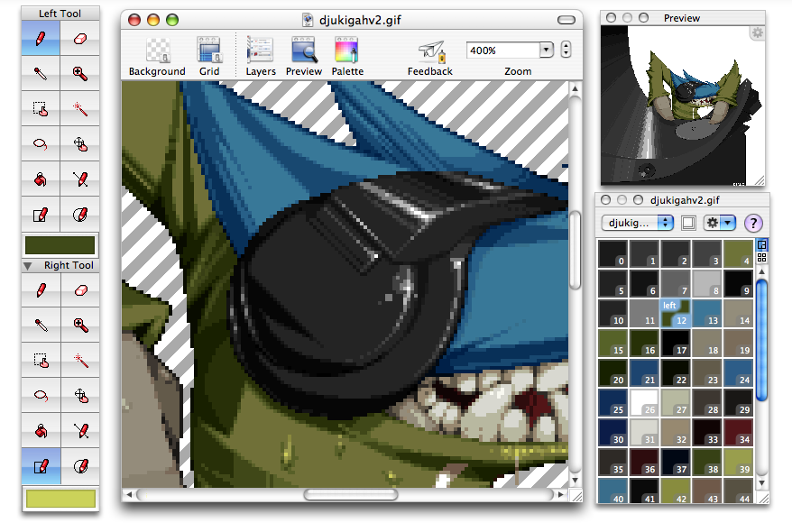
Task: Click the Preview toolbar button
Action: pos(304,56)
